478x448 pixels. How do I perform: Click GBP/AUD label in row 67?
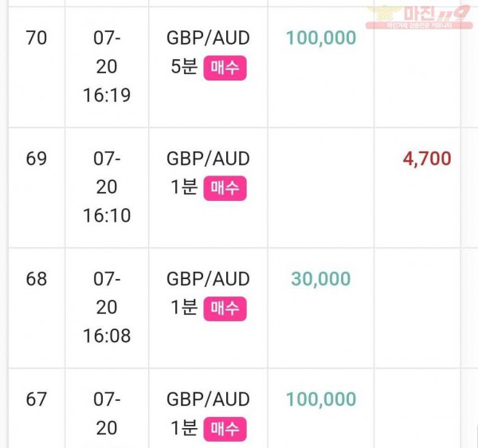[x=208, y=399]
